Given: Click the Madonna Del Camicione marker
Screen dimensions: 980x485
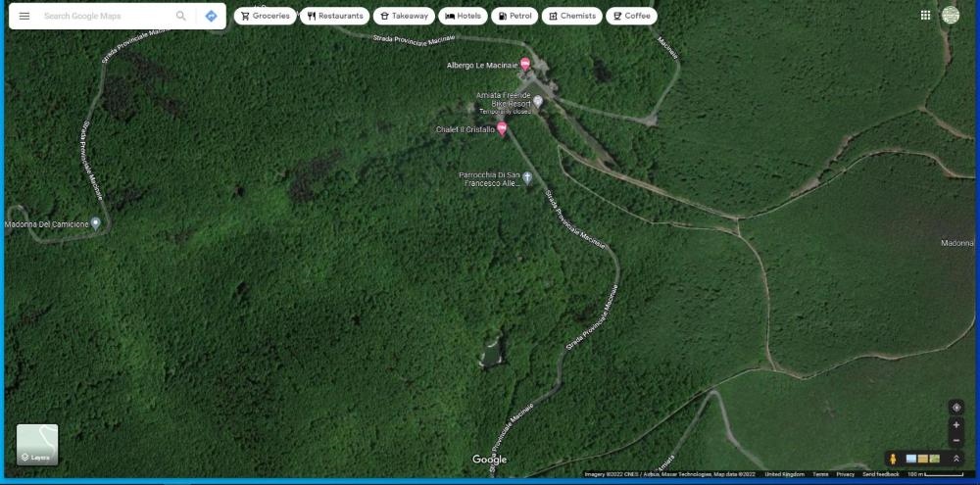Looking at the screenshot, I should (x=95, y=223).
